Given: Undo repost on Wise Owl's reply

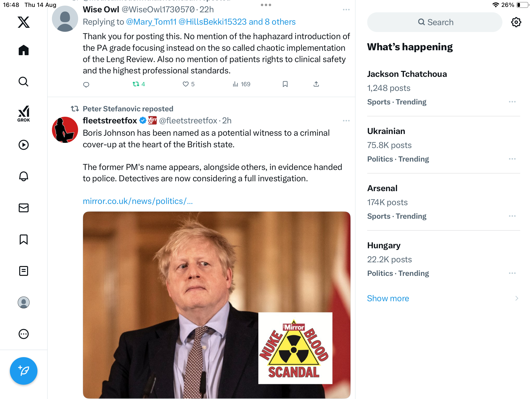Looking at the screenshot, I should click(136, 84).
